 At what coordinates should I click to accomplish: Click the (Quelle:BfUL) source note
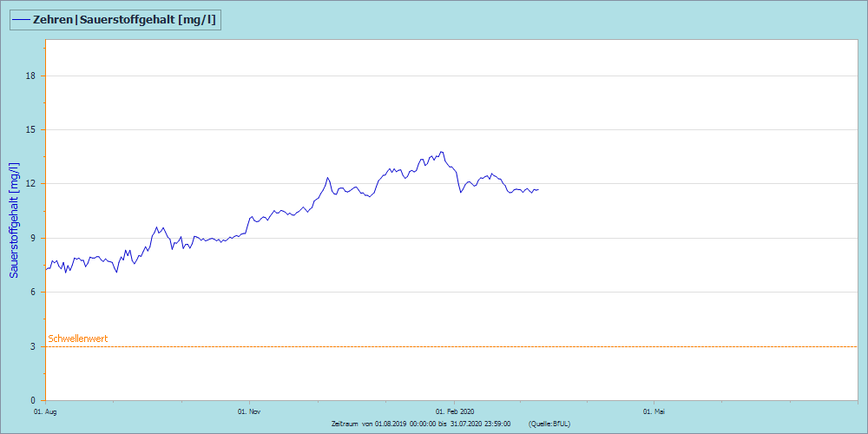coord(549,424)
